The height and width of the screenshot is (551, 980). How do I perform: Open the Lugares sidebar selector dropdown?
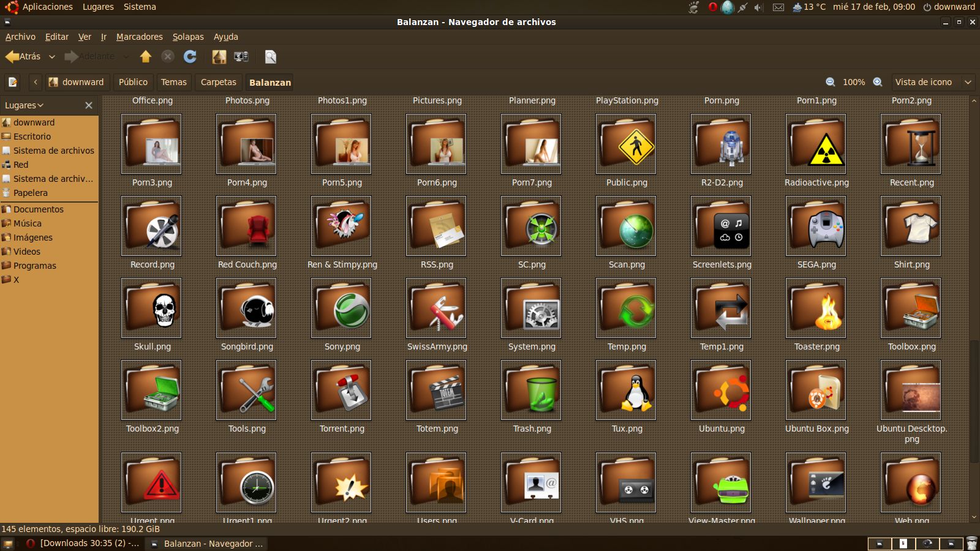[x=24, y=105]
